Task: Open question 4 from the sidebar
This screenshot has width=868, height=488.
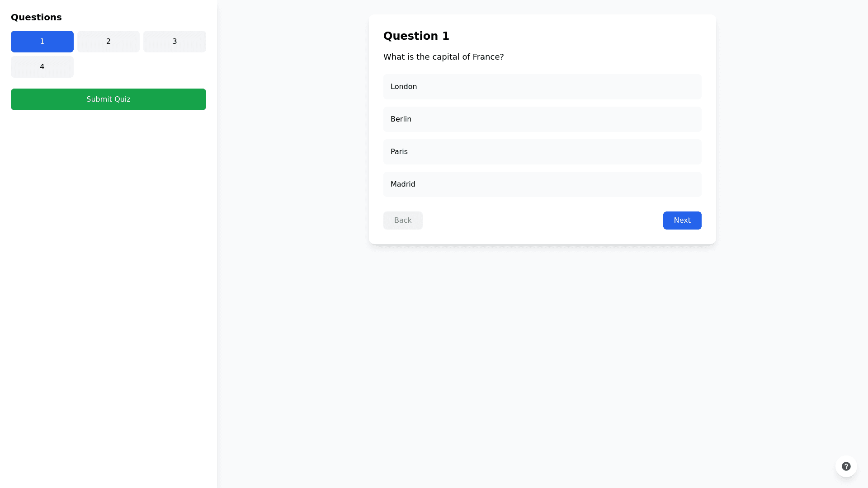Action: pyautogui.click(x=42, y=67)
